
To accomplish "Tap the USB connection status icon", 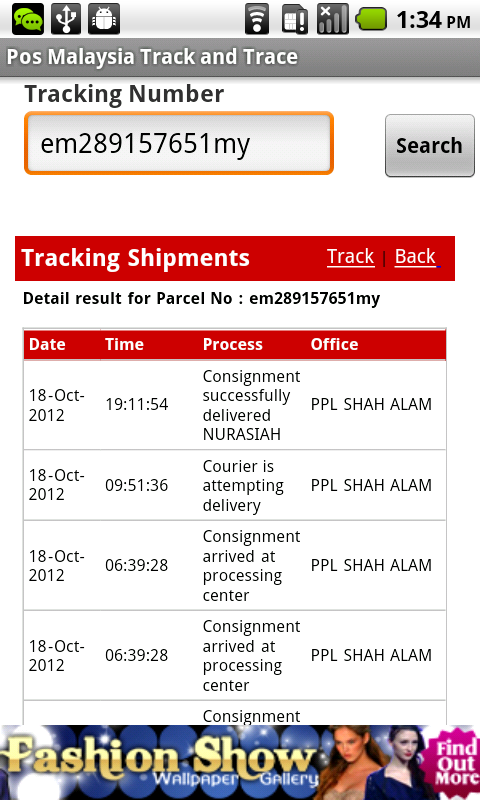I will (x=66, y=19).
